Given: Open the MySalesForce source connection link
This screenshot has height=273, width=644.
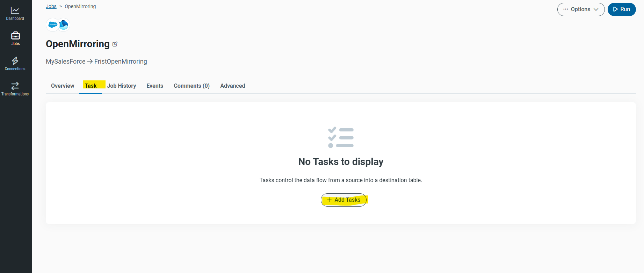Looking at the screenshot, I should coord(66,62).
